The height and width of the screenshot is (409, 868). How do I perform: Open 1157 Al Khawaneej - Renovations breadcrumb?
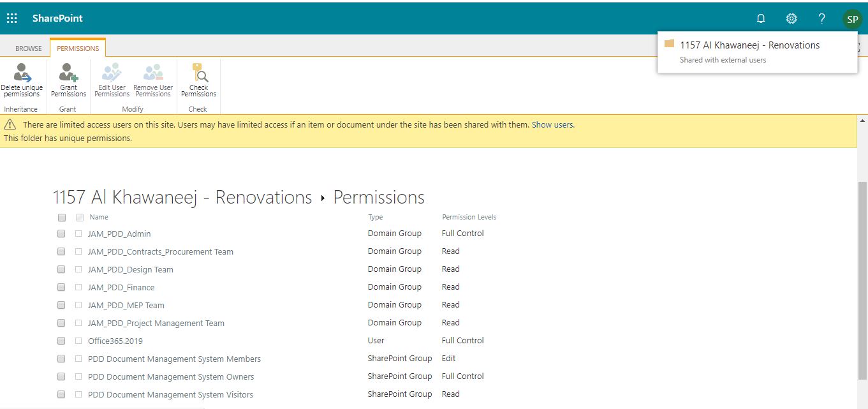coord(182,197)
